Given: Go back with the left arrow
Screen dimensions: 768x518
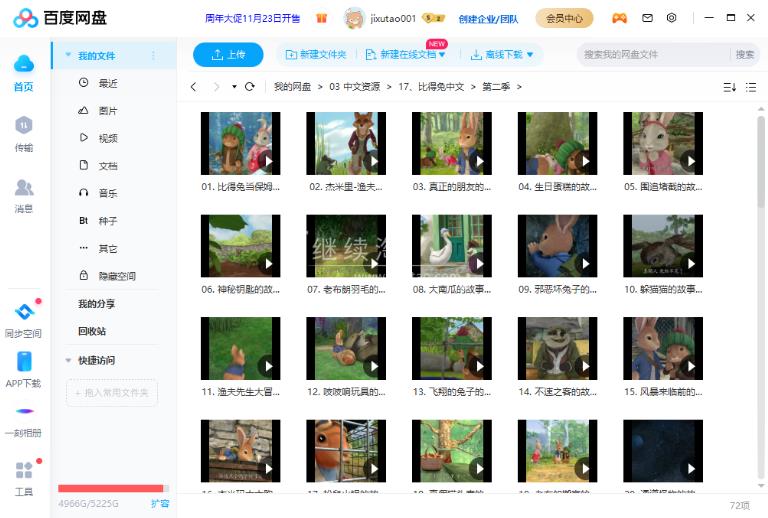Looking at the screenshot, I should (193, 87).
